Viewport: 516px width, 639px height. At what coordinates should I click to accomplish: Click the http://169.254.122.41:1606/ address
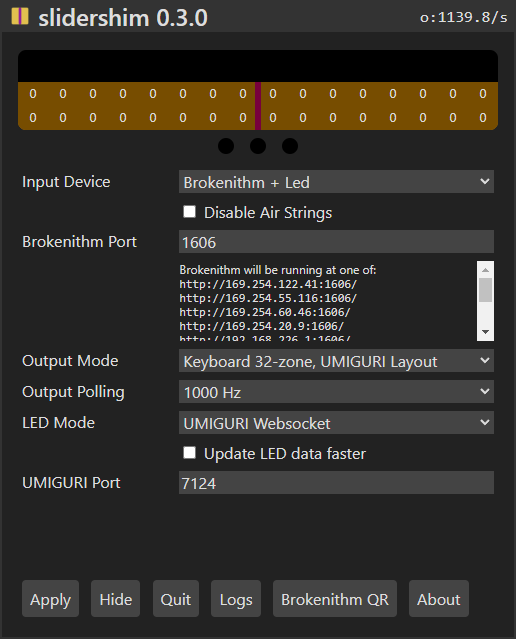268,284
